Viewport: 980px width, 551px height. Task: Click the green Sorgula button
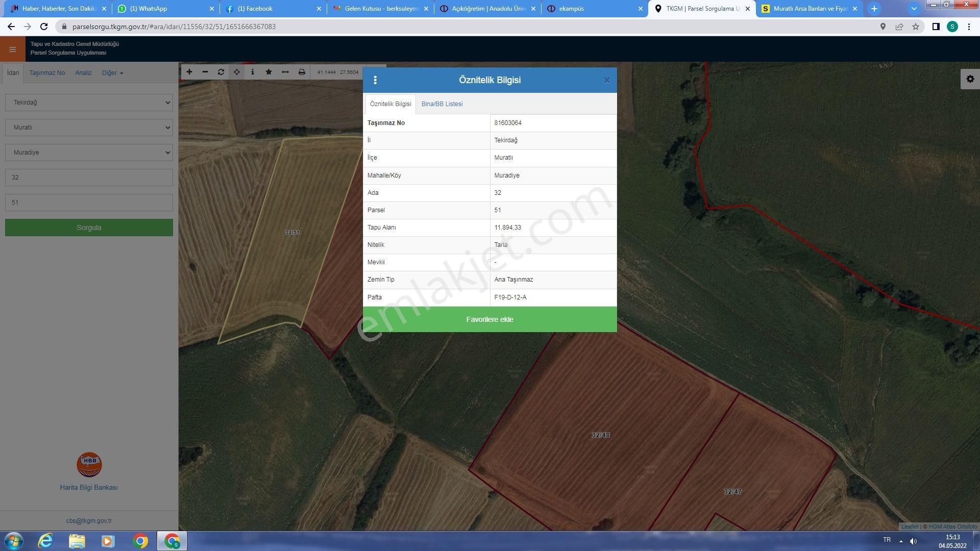click(x=89, y=228)
